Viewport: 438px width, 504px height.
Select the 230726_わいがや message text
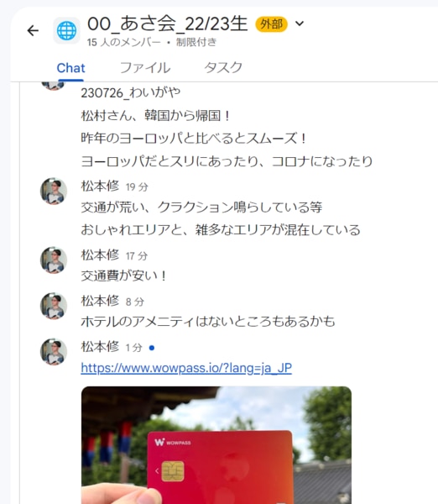pos(130,93)
